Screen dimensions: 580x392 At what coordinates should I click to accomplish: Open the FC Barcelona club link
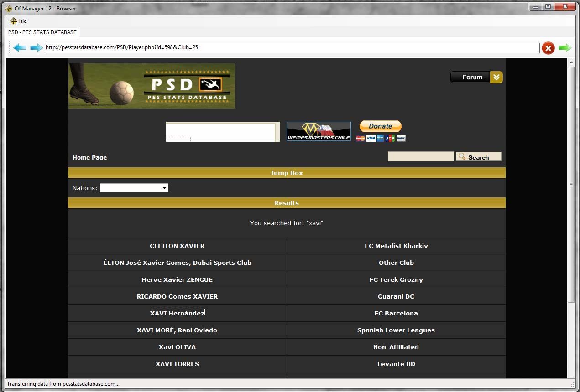click(396, 314)
